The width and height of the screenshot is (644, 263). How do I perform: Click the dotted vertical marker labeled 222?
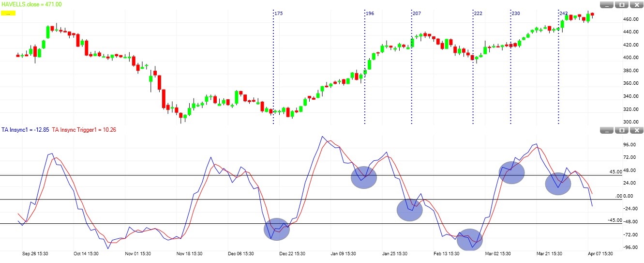pyautogui.click(x=473, y=68)
